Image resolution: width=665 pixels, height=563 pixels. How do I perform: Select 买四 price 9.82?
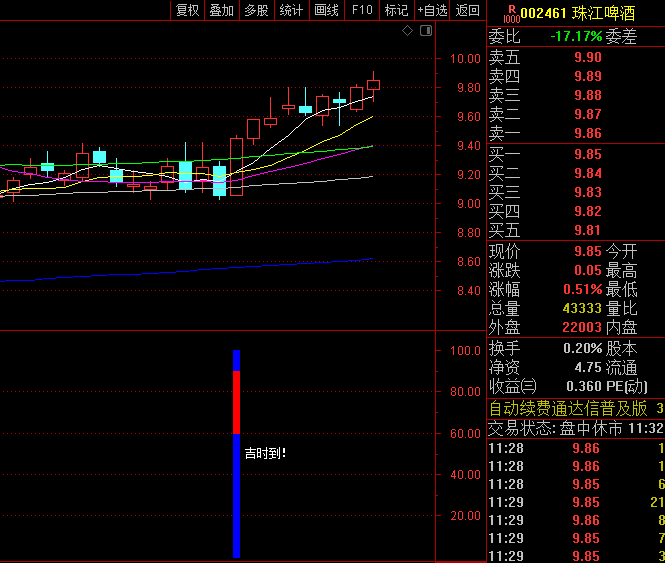588,211
